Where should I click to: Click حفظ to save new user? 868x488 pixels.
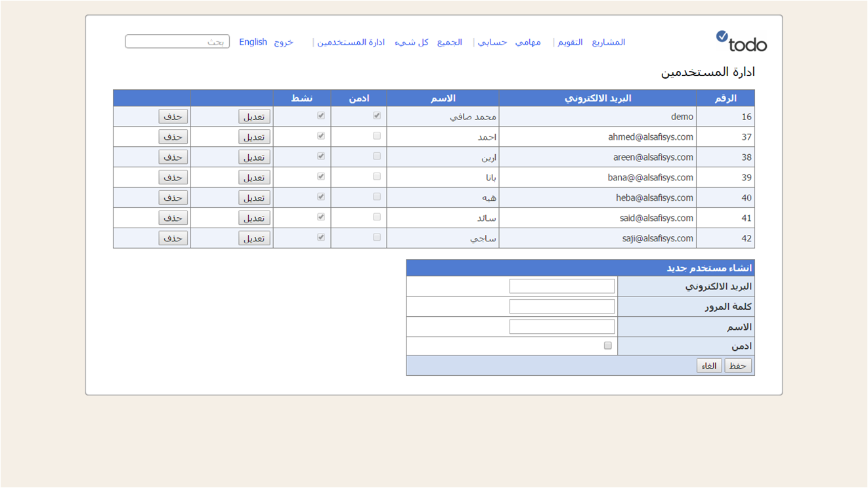[738, 365]
